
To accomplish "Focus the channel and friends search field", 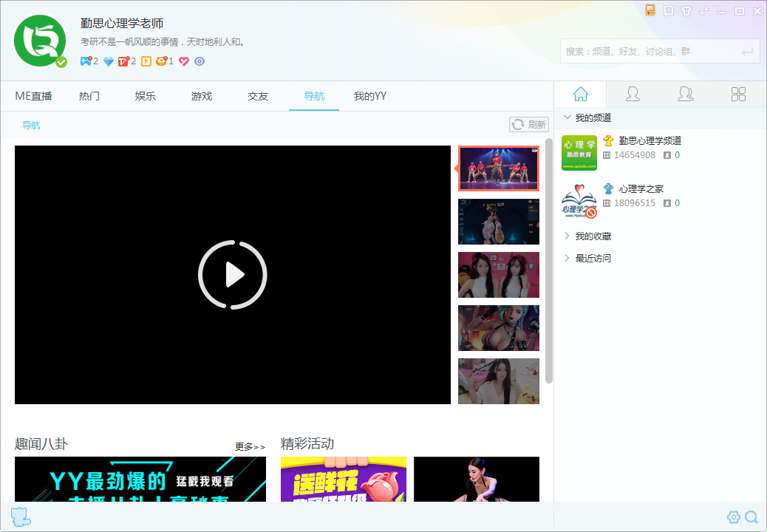I will point(660,51).
